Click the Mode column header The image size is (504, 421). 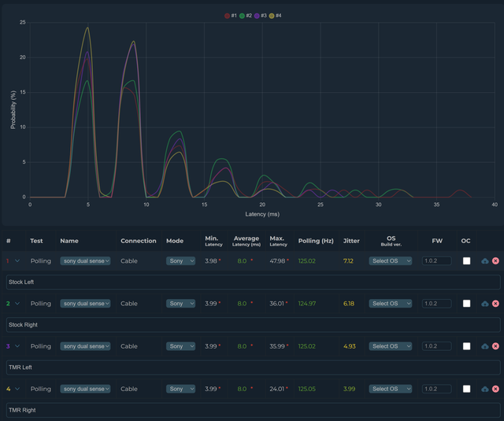click(x=175, y=241)
